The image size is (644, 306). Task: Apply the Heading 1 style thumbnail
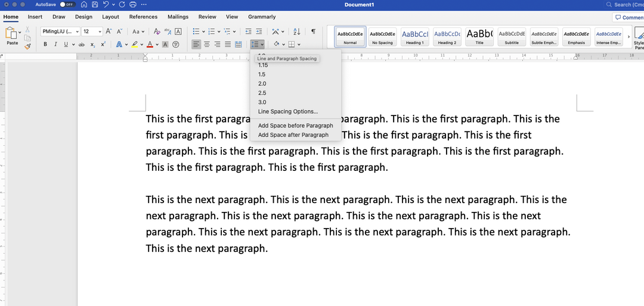point(414,37)
